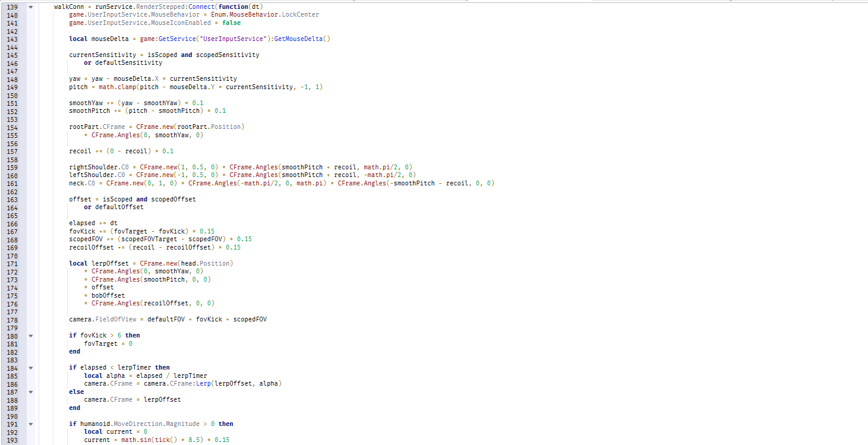The image size is (868, 445).
Task: Click neck.C0 on line 161
Action: click(x=82, y=183)
